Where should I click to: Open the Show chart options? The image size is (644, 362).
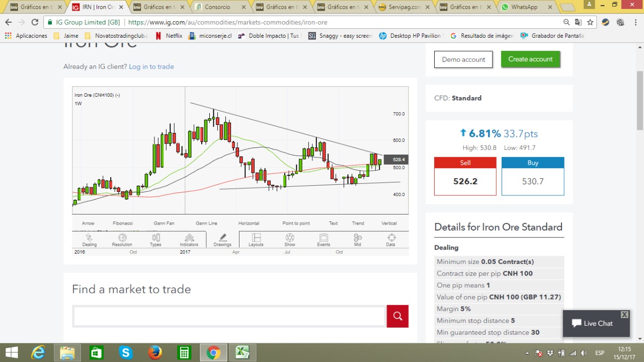pyautogui.click(x=290, y=240)
